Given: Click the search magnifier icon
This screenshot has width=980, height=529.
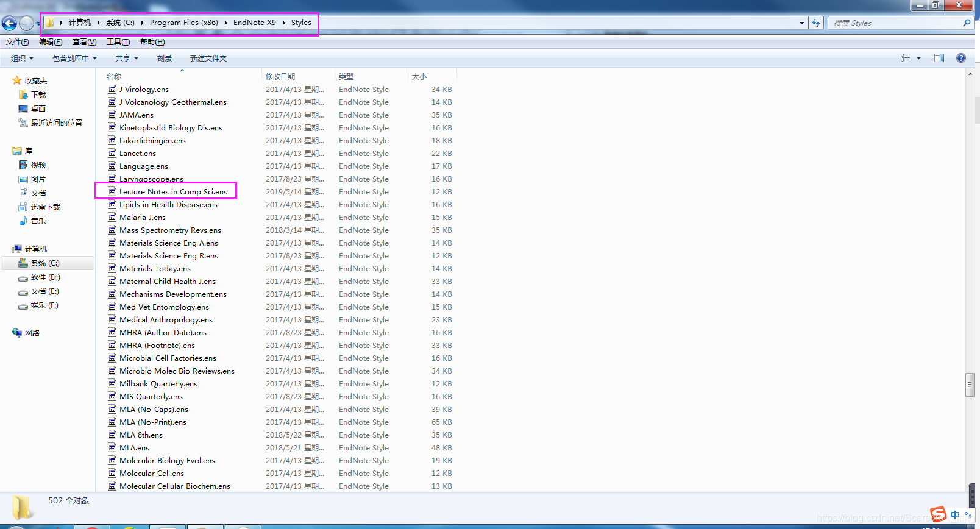Looking at the screenshot, I should coord(967,23).
